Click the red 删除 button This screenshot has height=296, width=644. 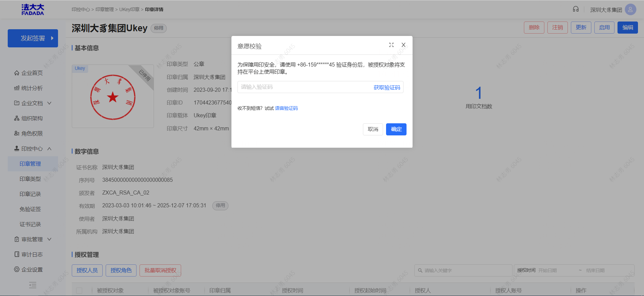pos(534,28)
